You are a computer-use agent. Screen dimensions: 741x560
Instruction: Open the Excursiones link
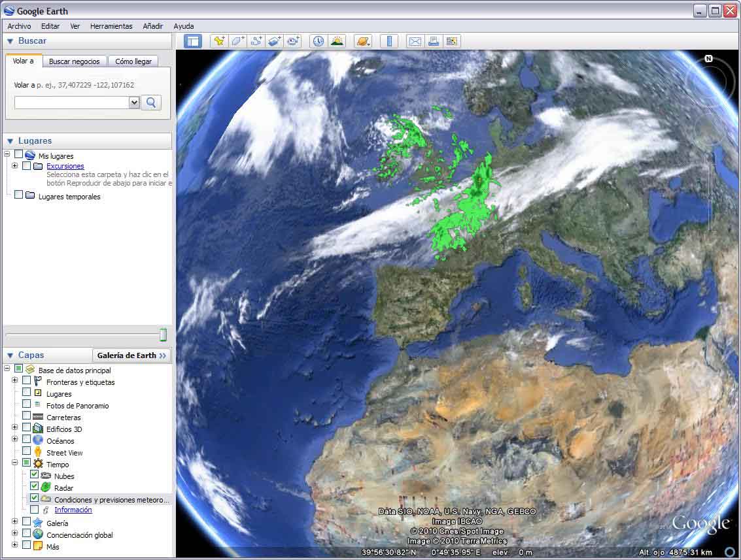(x=65, y=166)
